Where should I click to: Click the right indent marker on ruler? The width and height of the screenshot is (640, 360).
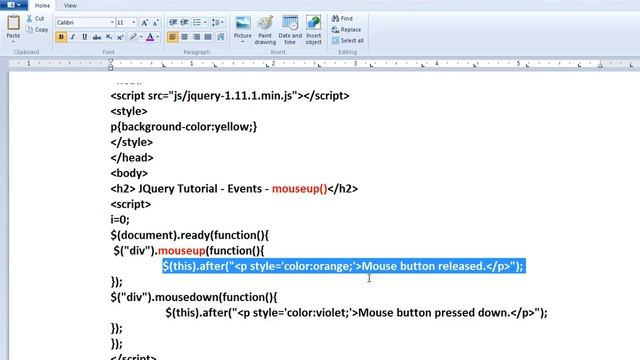tap(600, 65)
